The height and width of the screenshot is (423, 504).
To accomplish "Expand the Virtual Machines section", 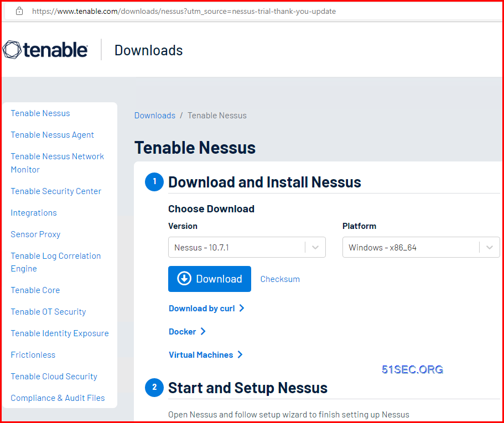I will pos(206,354).
